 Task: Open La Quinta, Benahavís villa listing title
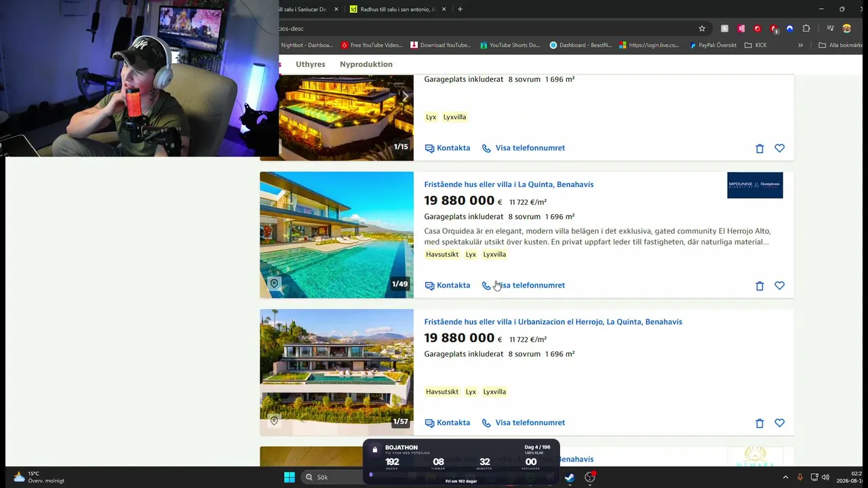coord(509,184)
